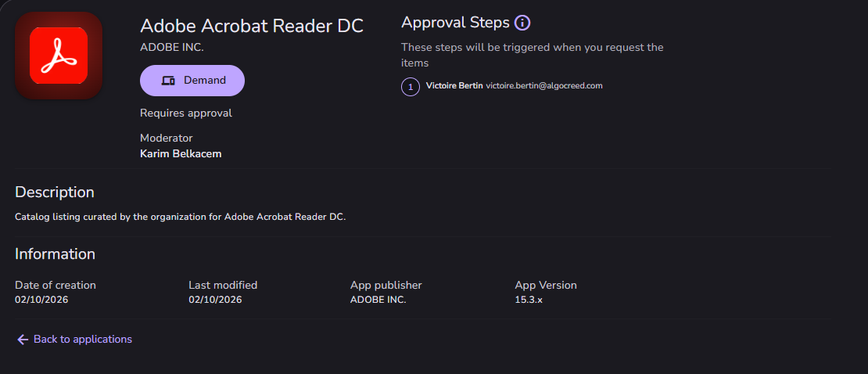
Task: Click the Requires approval text
Action: point(186,113)
